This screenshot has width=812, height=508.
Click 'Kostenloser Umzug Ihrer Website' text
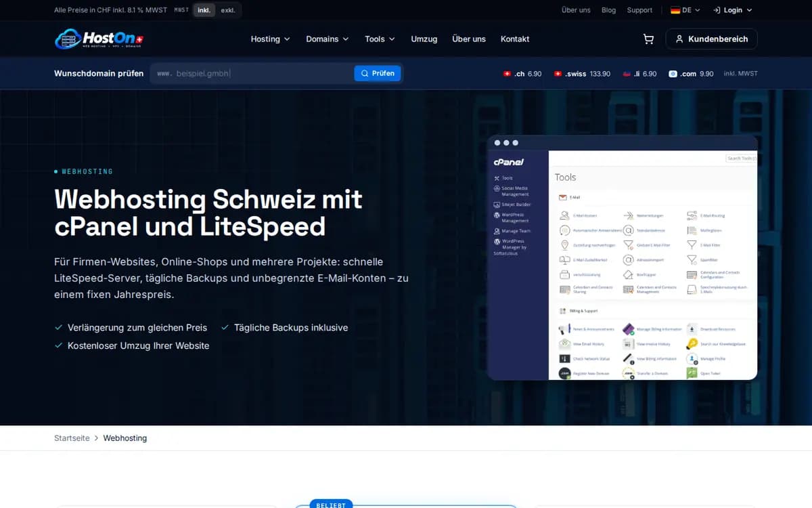tap(139, 345)
